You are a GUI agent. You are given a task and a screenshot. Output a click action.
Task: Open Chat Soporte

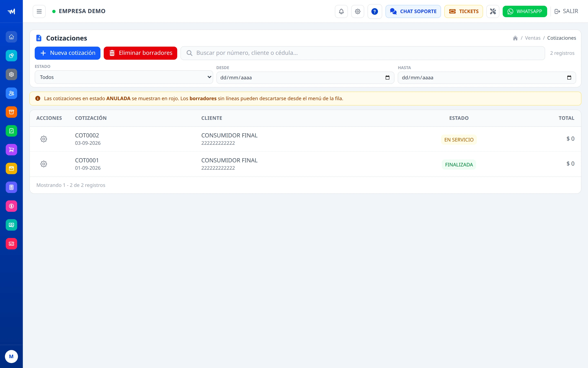[413, 11]
